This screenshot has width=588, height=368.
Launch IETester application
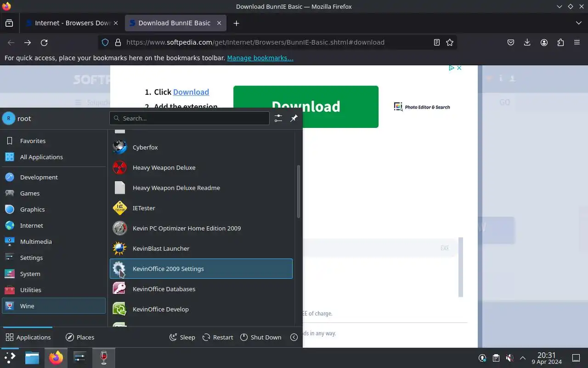201,208
